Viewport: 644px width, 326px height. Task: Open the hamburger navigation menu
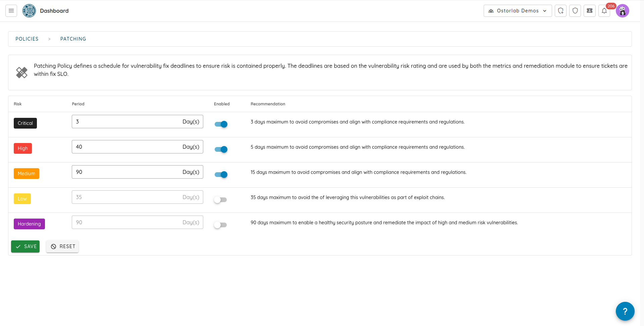click(11, 11)
